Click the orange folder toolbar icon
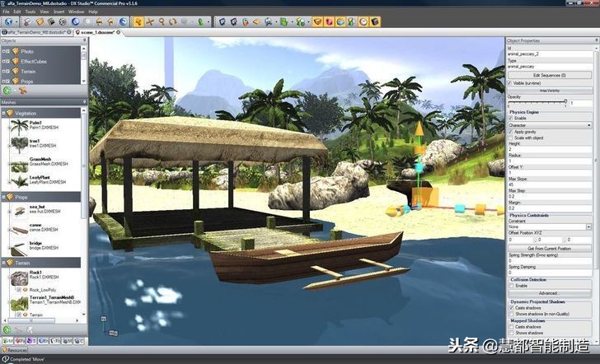Viewport: 600px width, 364px height. point(40,21)
